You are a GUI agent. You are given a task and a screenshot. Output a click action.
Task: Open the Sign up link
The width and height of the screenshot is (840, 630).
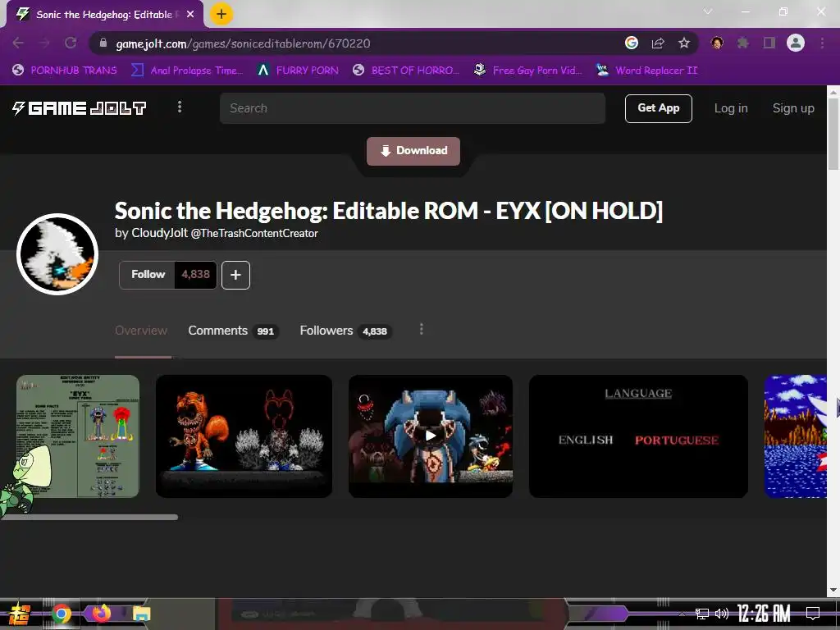[793, 108]
